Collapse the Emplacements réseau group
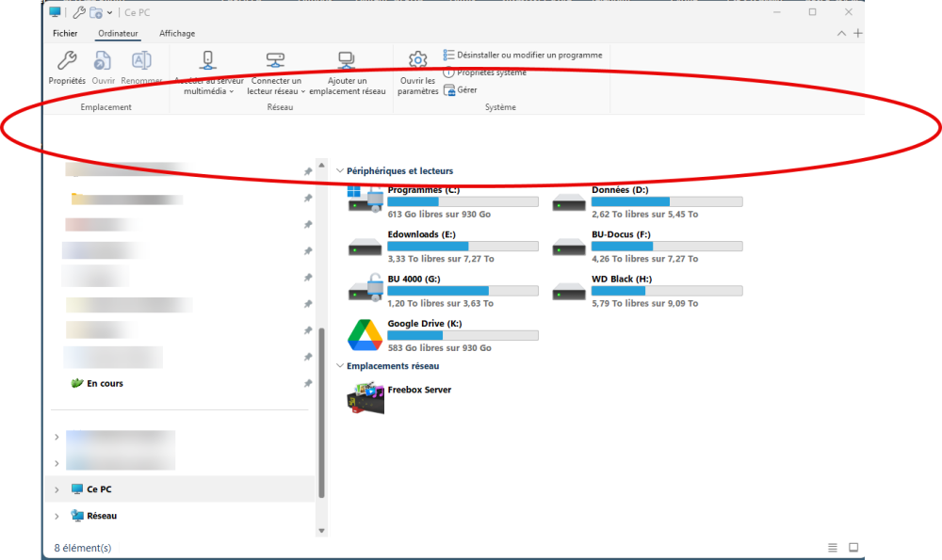This screenshot has height=560, width=942. (x=339, y=366)
